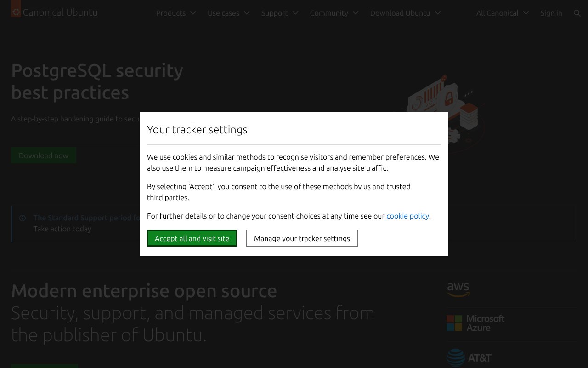Viewport: 588px width, 368px height.
Task: Click the info icon in notification banner
Action: click(x=23, y=218)
